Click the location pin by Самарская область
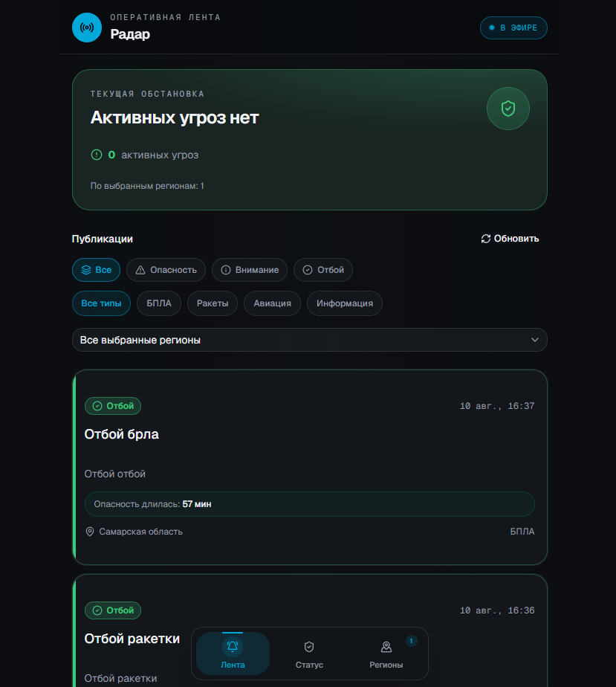Viewport: 616px width, 687px height. pos(90,532)
